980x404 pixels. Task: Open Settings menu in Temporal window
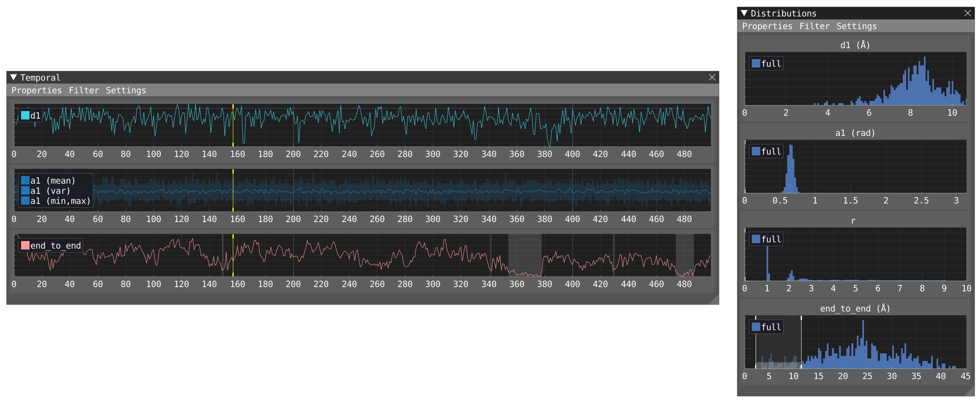pyautogui.click(x=126, y=90)
